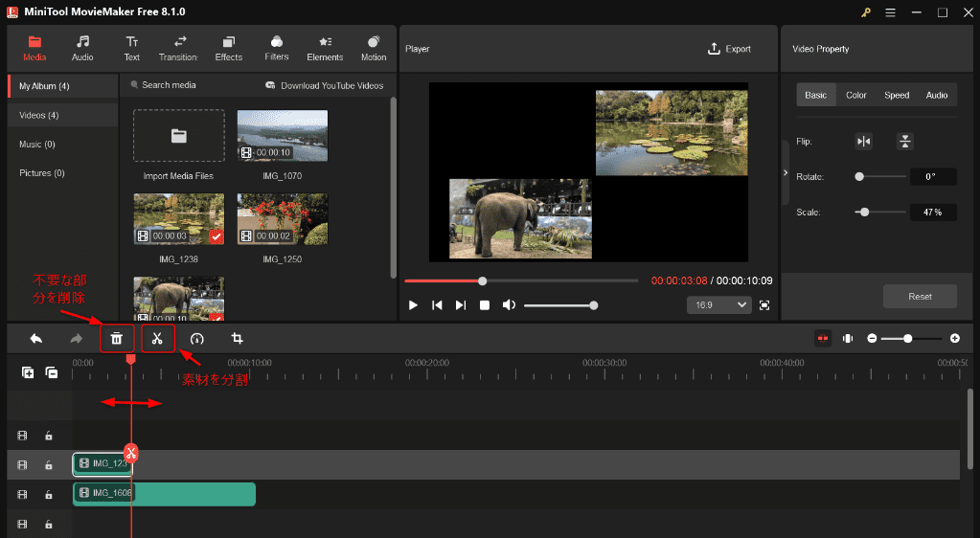This screenshot has width=980, height=538.
Task: Remove a track
Action: (x=52, y=373)
